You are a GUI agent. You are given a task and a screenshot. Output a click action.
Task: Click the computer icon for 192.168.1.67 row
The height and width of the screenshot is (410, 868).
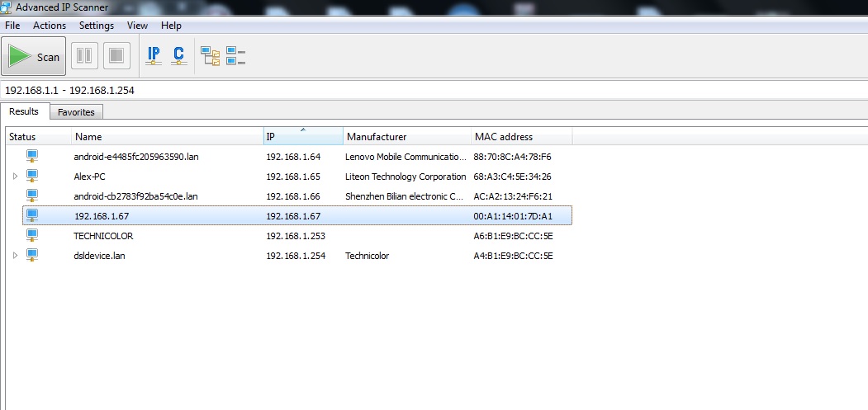(32, 216)
